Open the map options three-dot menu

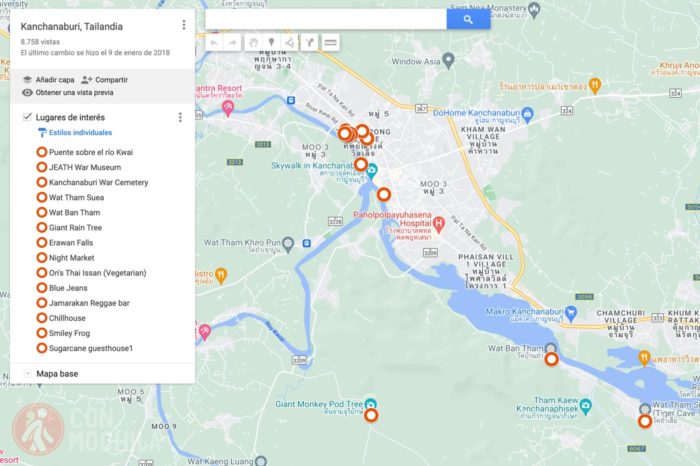[x=183, y=25]
